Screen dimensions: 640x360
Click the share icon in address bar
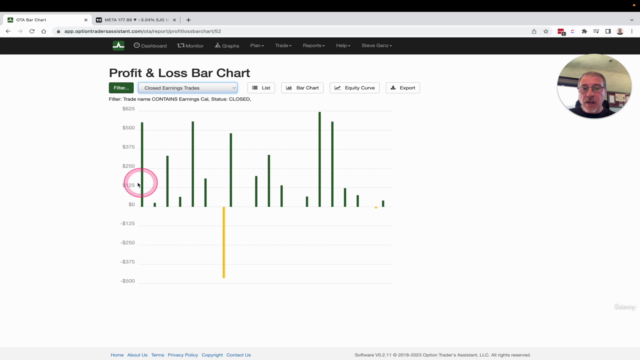pyautogui.click(x=534, y=31)
